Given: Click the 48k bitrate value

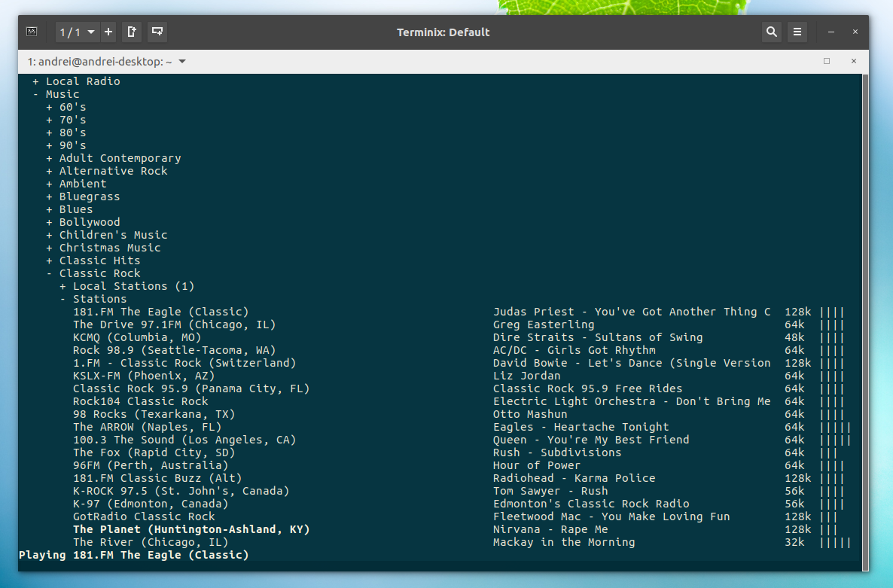Looking at the screenshot, I should pyautogui.click(x=794, y=337).
